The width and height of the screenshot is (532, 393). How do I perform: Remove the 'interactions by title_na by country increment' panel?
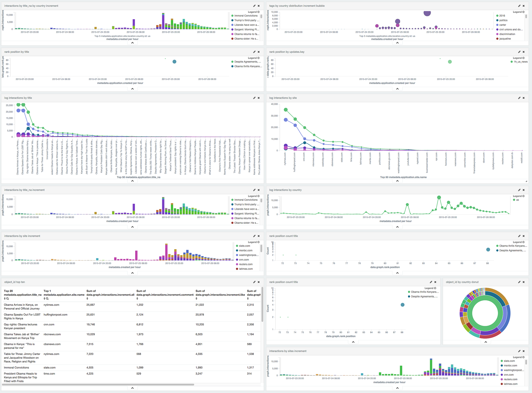point(259,6)
